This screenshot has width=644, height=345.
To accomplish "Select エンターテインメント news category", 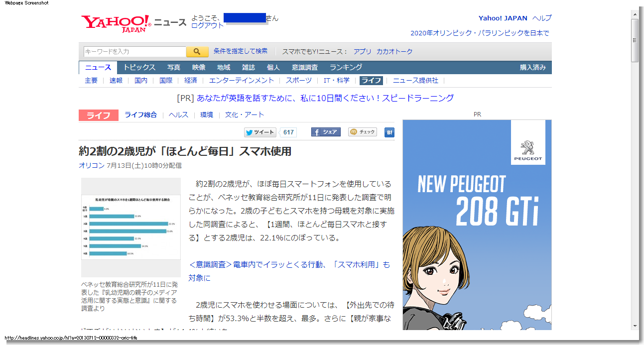I will click(242, 81).
